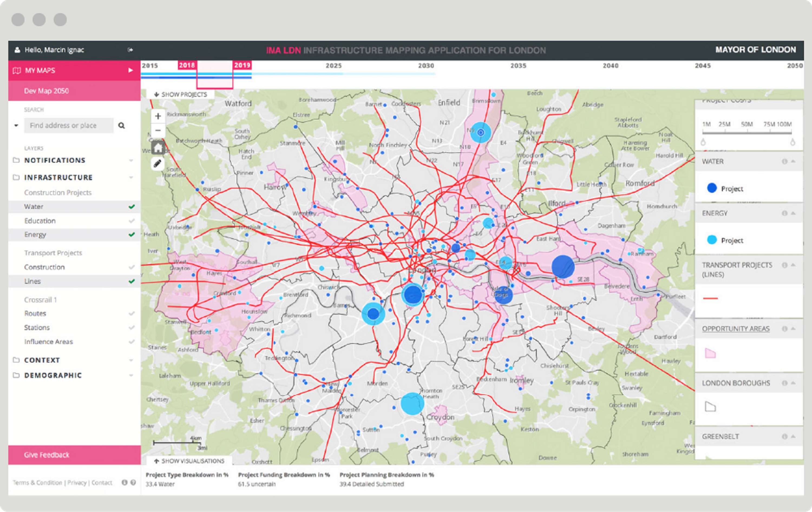This screenshot has height=512, width=812.
Task: Collapse the Water legend section arrow
Action: (793, 161)
